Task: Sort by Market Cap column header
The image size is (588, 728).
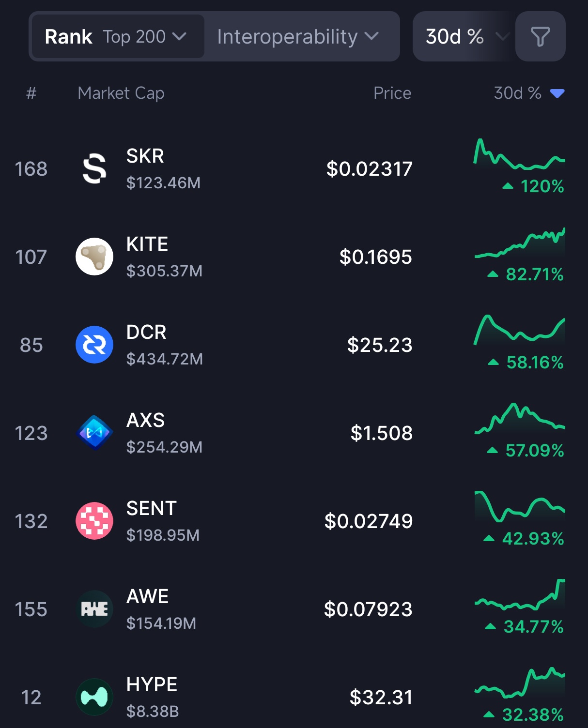Action: point(121,93)
